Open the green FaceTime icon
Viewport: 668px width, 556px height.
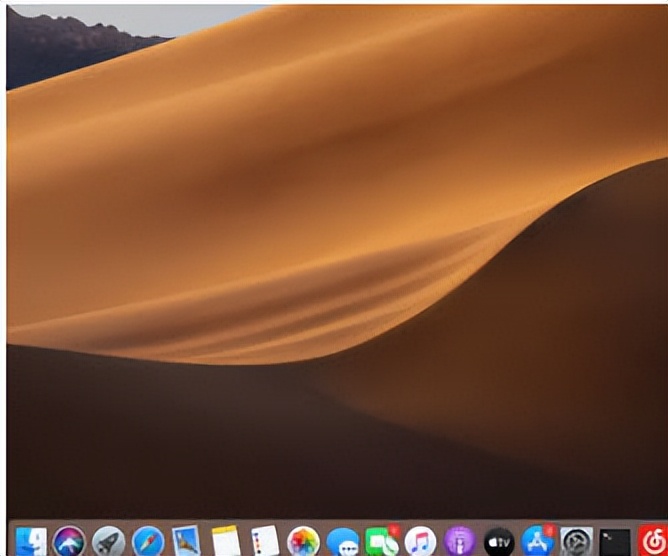coord(382,542)
